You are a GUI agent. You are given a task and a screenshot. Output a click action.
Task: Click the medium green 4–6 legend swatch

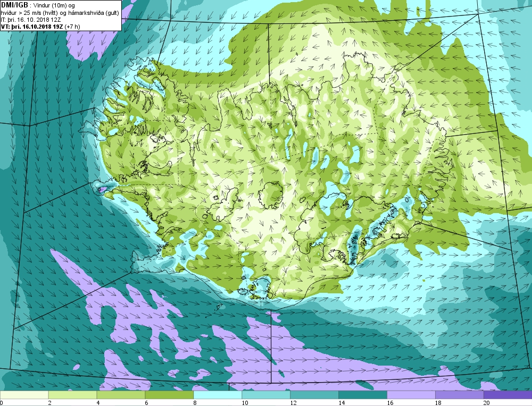121,395
